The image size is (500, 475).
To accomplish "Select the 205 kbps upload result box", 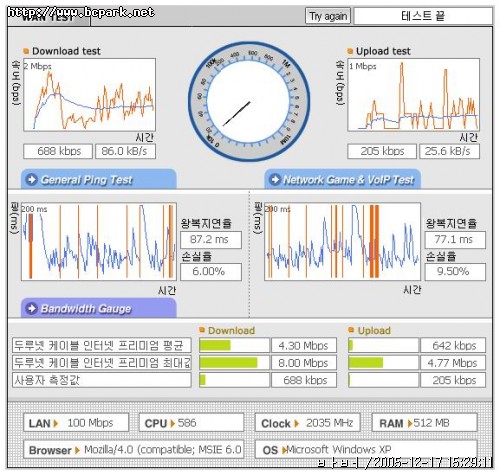I will pyautogui.click(x=382, y=151).
